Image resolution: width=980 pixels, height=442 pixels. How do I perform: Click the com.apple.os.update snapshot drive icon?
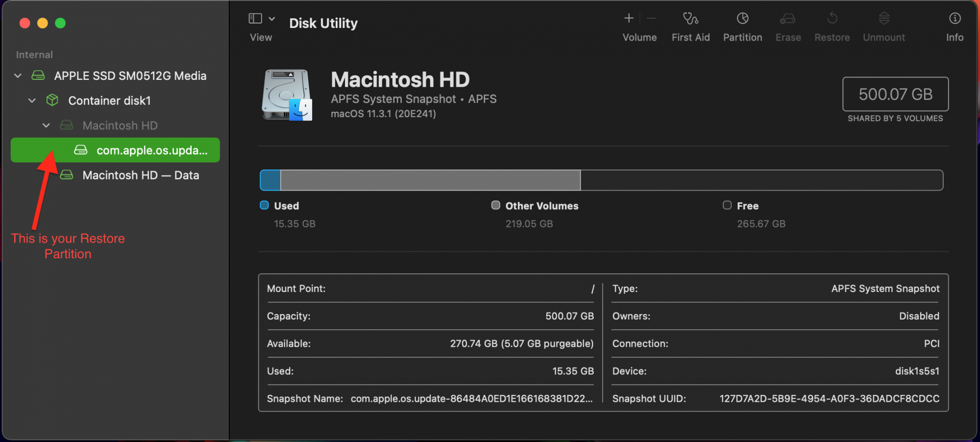point(81,150)
